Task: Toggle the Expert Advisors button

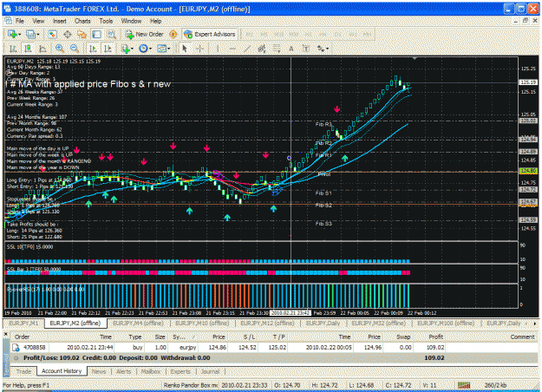Action: click(x=210, y=34)
